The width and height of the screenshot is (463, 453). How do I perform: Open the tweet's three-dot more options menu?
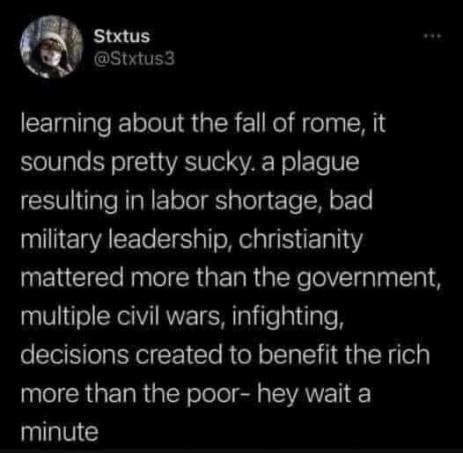pyautogui.click(x=433, y=35)
